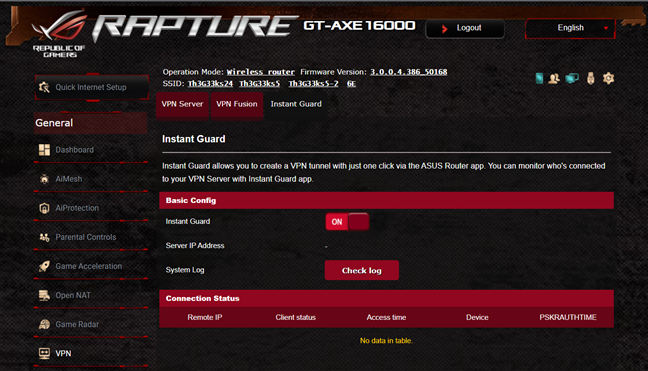Click the Quick Internet Setup icon
This screenshot has height=371, width=648.
44,87
